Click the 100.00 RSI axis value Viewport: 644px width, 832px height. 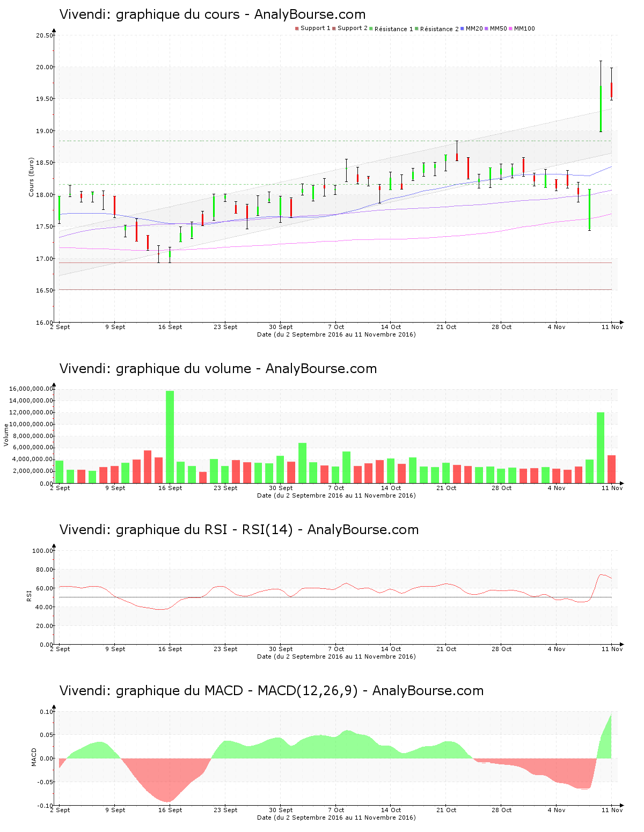point(43,551)
